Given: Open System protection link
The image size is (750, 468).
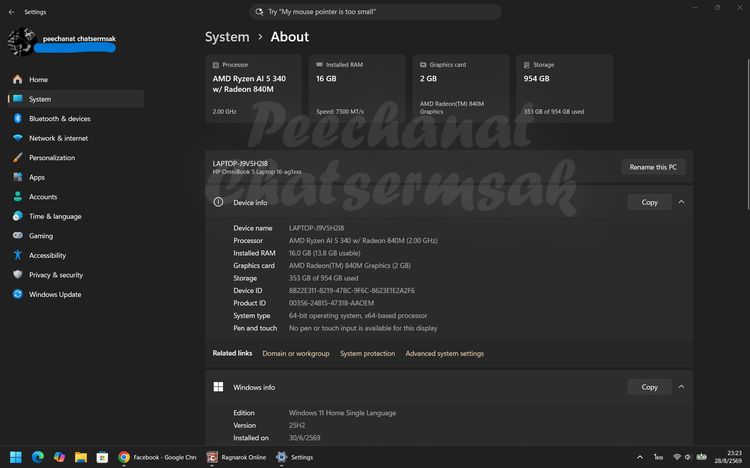Looking at the screenshot, I should pyautogui.click(x=367, y=354).
